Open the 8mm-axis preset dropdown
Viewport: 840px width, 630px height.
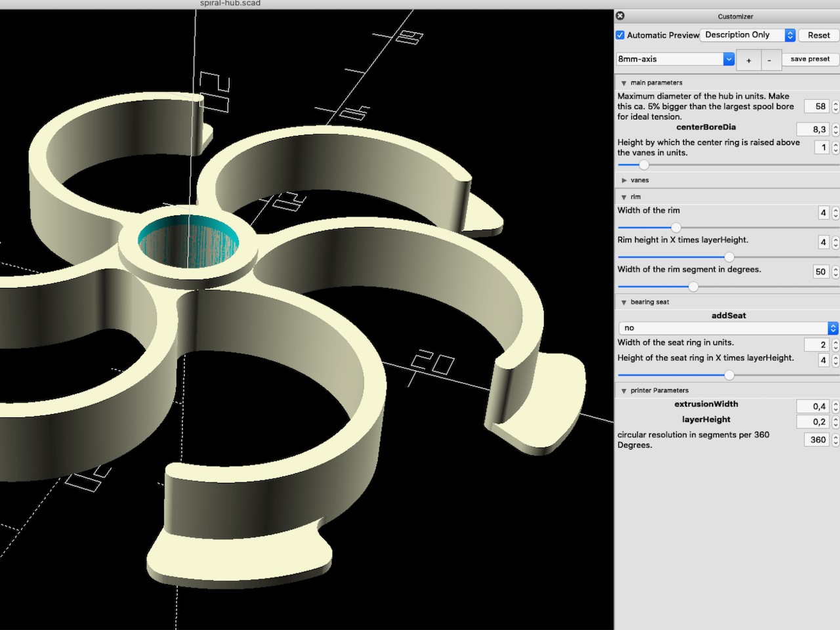[x=675, y=59]
